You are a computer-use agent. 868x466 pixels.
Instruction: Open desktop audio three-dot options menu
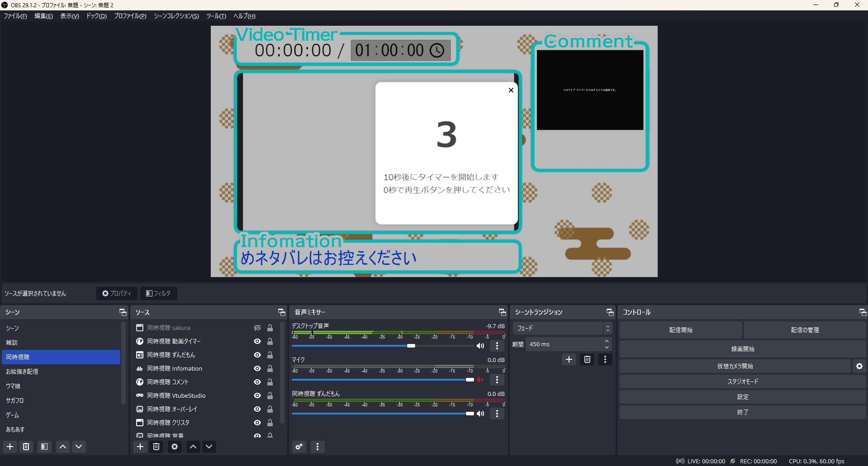[497, 346]
